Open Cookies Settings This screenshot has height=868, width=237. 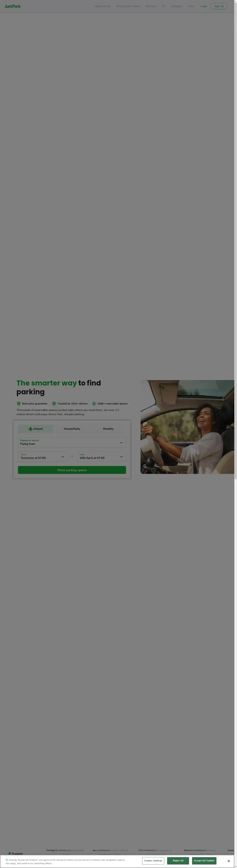click(153, 860)
